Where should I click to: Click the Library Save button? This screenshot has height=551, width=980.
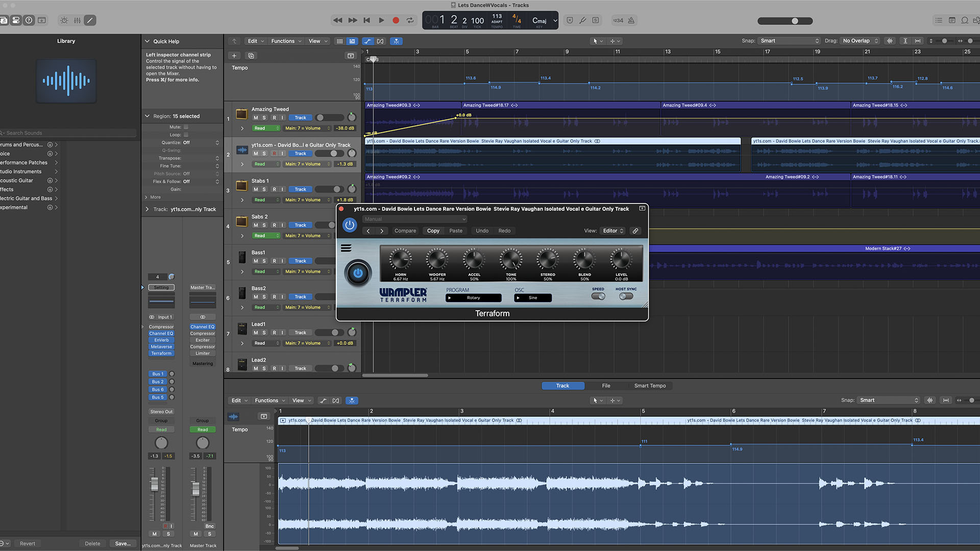pyautogui.click(x=123, y=543)
